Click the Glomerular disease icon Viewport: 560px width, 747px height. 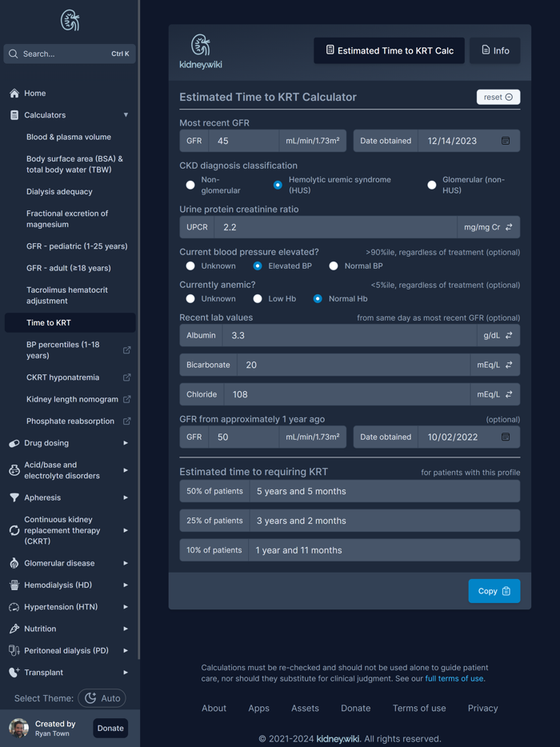pyautogui.click(x=14, y=563)
